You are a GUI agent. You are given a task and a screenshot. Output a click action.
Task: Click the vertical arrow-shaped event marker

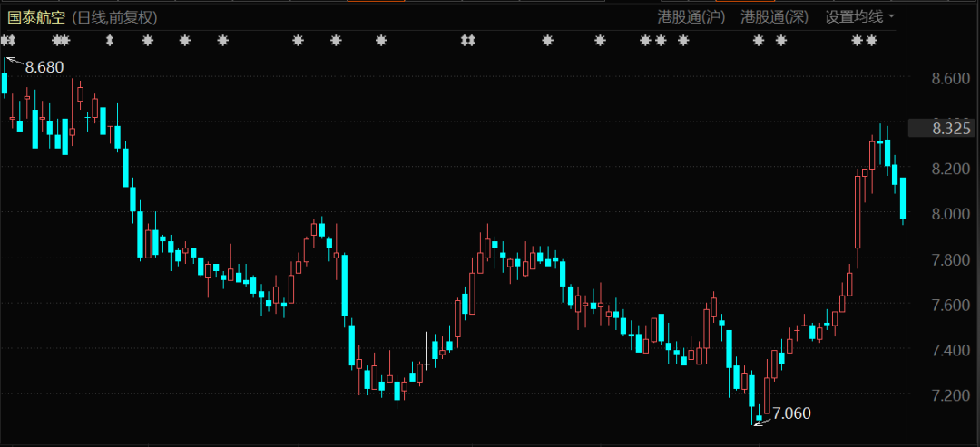pyautogui.click(x=110, y=41)
